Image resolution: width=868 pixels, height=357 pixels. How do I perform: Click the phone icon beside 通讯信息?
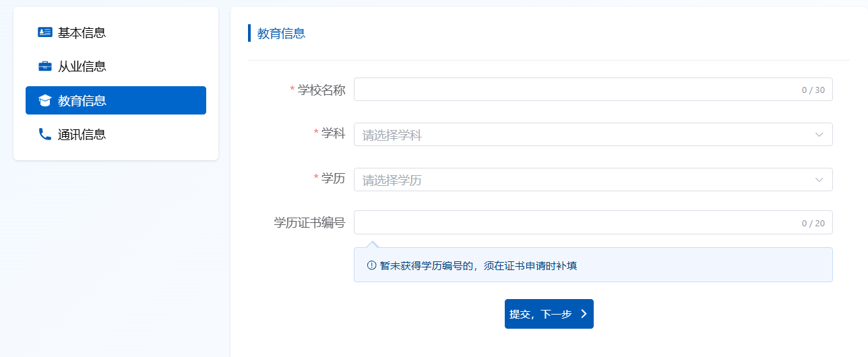pos(45,135)
